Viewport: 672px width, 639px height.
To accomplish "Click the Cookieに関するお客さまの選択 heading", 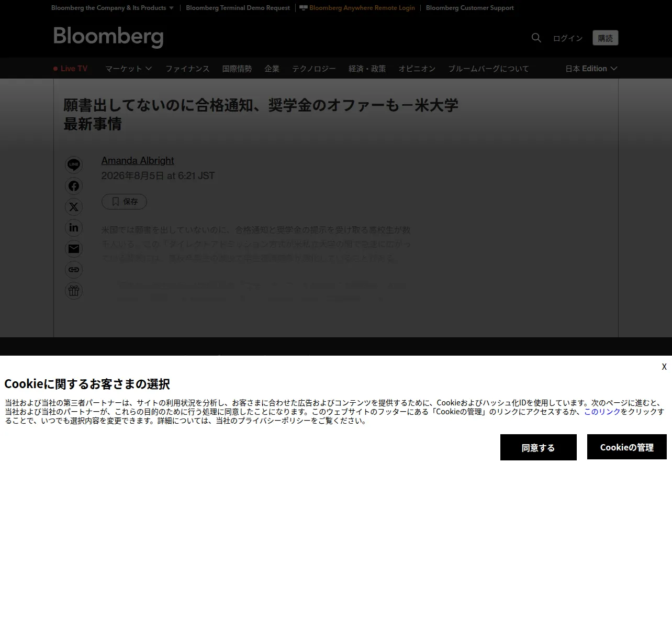I will click(87, 384).
